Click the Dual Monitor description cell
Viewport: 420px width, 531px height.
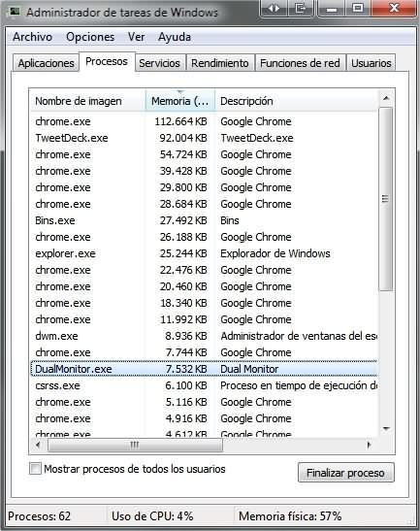249,369
